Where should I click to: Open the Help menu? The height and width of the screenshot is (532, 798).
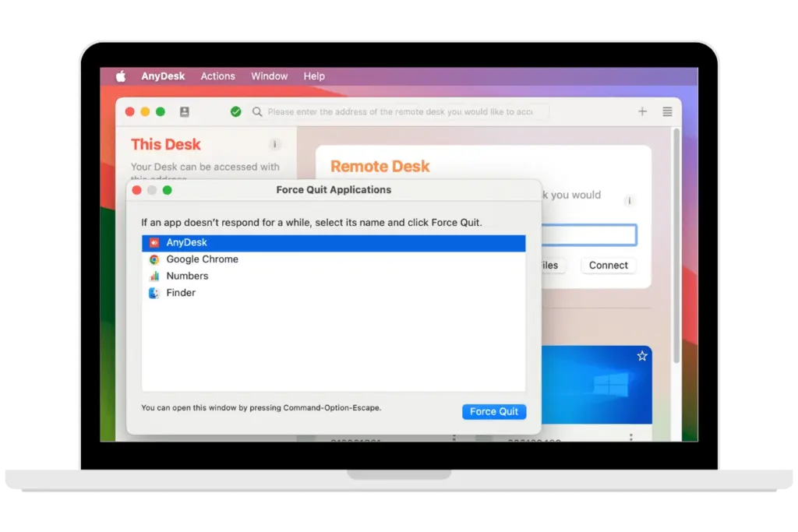pyautogui.click(x=314, y=76)
